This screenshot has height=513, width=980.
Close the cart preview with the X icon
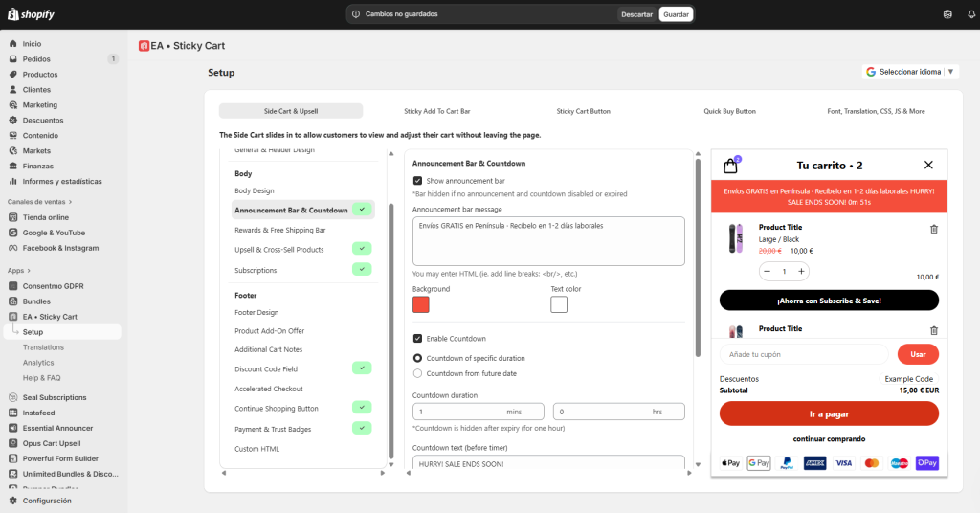928,165
